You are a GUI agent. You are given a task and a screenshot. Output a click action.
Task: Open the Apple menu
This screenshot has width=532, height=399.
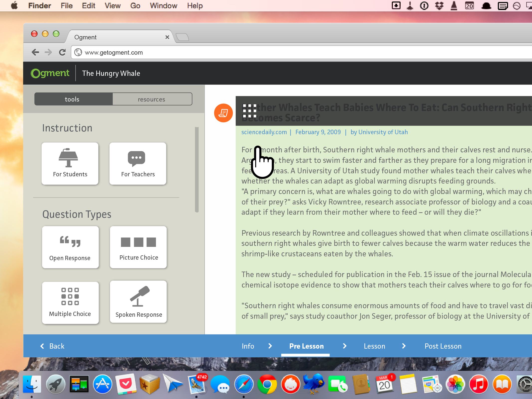pyautogui.click(x=14, y=5)
